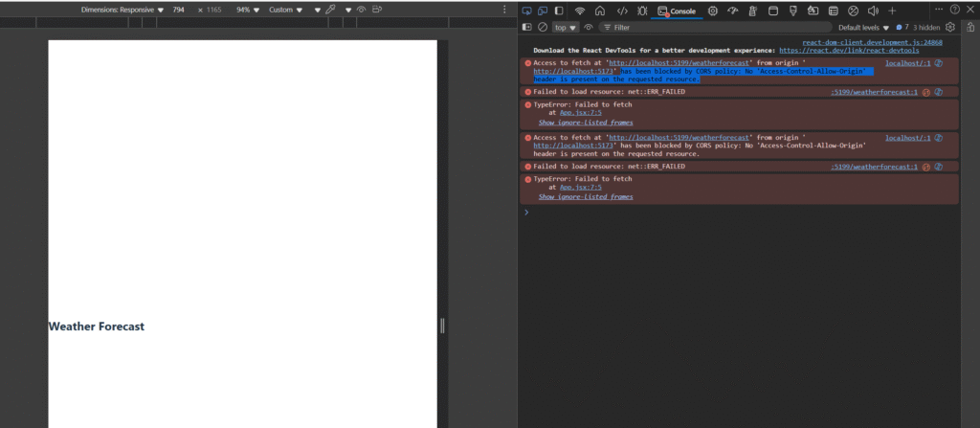Click the inspect element selector icon
980x428 pixels.
[527, 11]
